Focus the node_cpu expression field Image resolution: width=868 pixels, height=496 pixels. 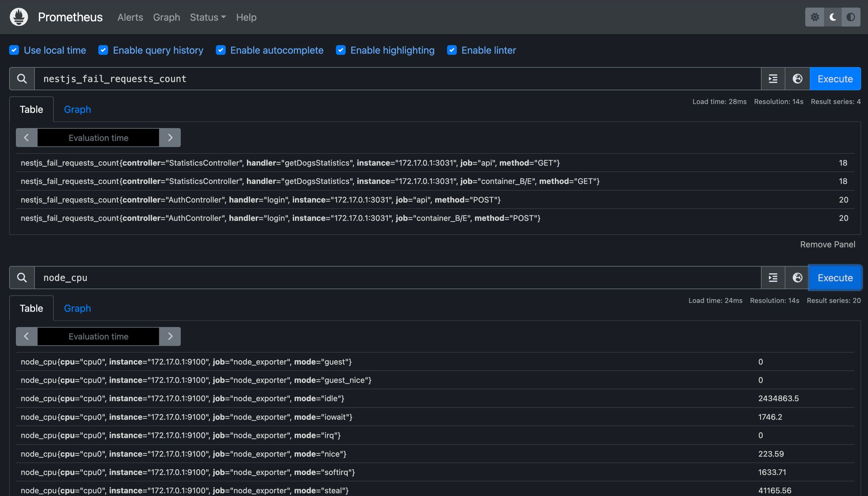[398, 278]
